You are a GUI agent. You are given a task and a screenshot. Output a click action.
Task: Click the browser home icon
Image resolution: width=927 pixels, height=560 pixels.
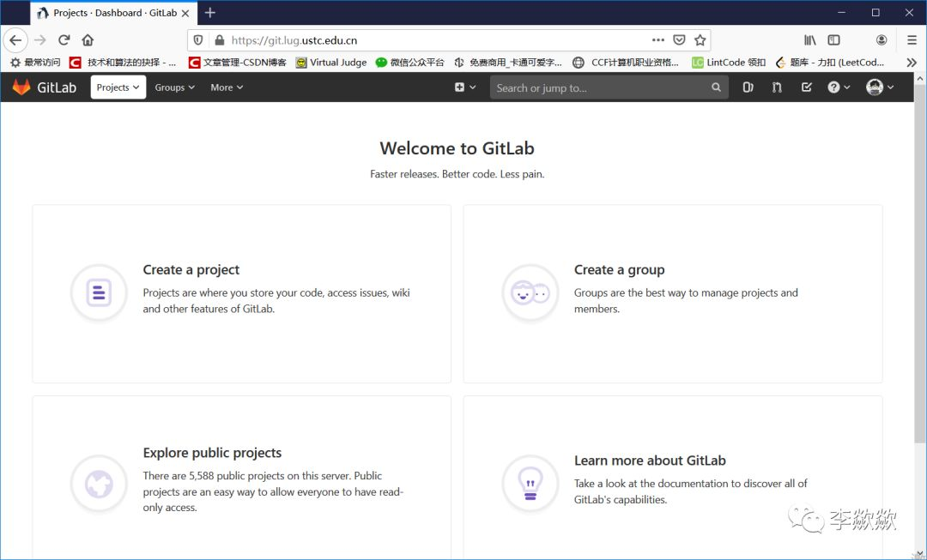click(x=88, y=40)
